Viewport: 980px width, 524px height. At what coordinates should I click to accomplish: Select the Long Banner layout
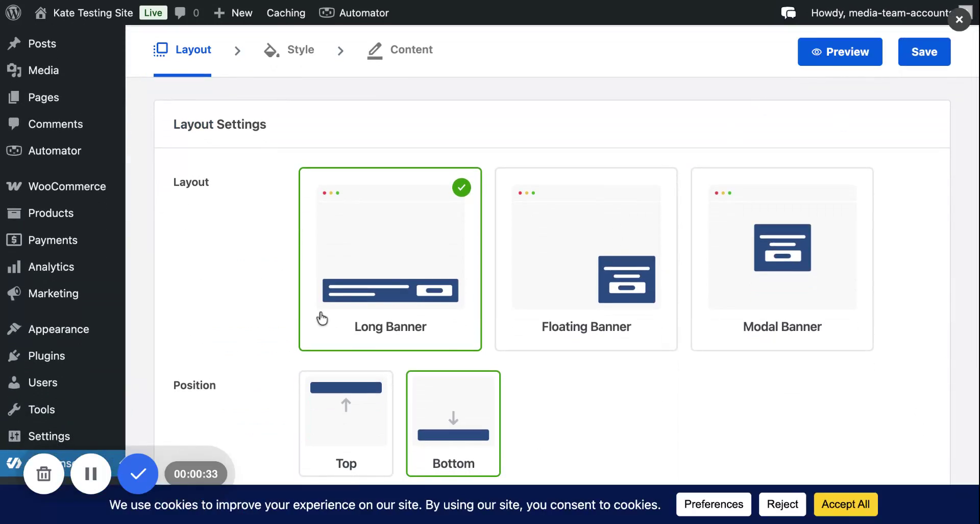point(390,259)
